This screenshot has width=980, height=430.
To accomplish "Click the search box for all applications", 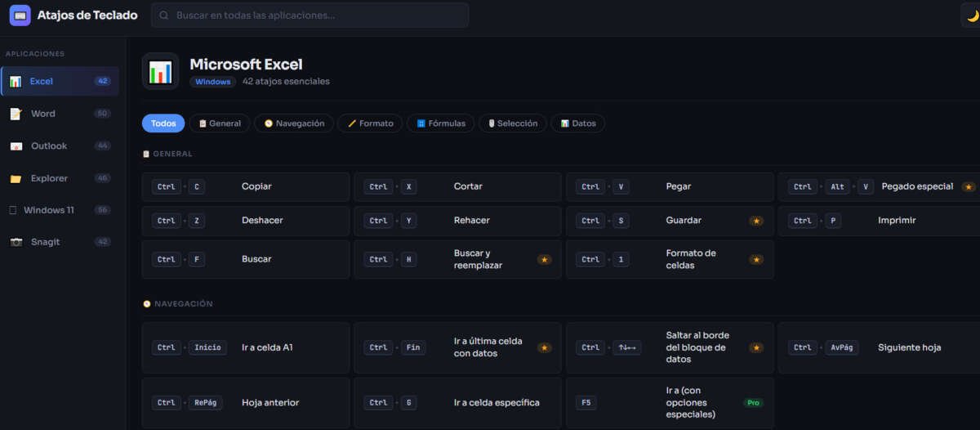I will (310, 16).
